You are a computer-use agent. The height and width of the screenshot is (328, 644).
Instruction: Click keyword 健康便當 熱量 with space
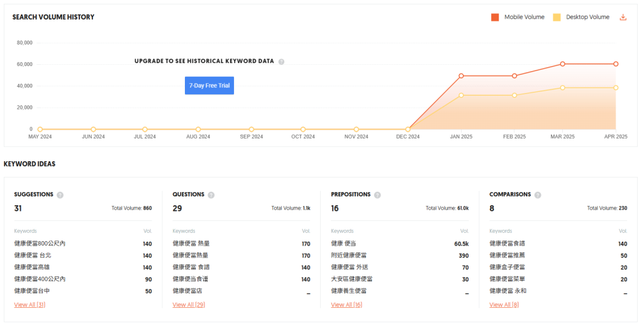click(x=191, y=244)
